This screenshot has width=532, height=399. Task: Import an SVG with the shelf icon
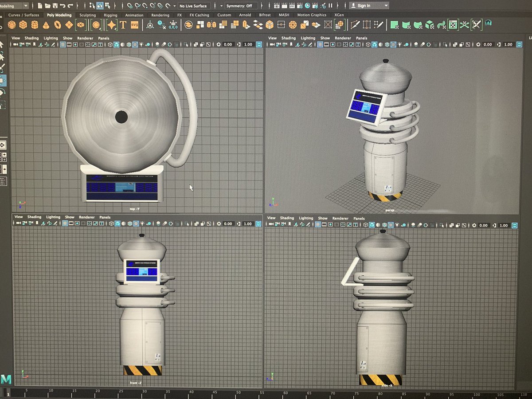click(x=134, y=25)
